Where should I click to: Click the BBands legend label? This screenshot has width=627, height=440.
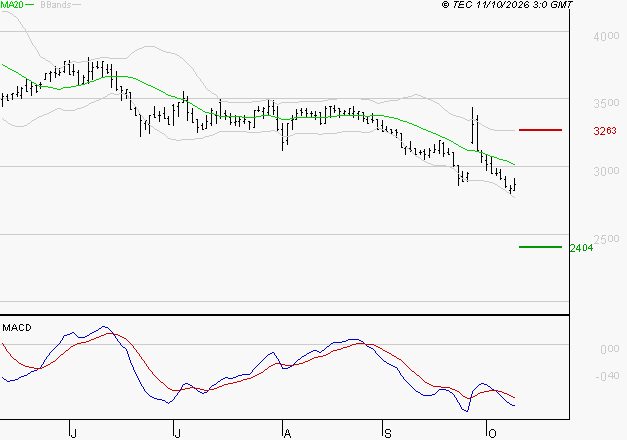tap(56, 5)
